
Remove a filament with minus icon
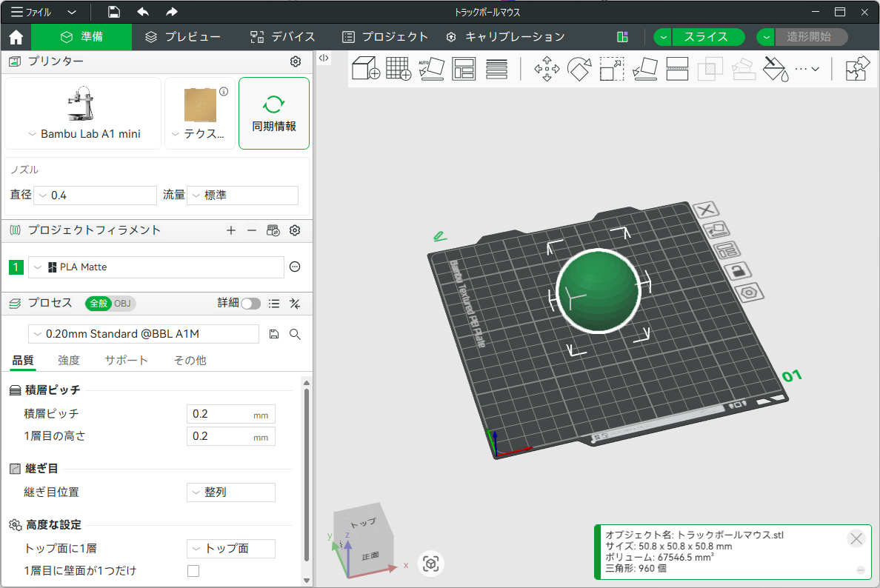(x=252, y=230)
